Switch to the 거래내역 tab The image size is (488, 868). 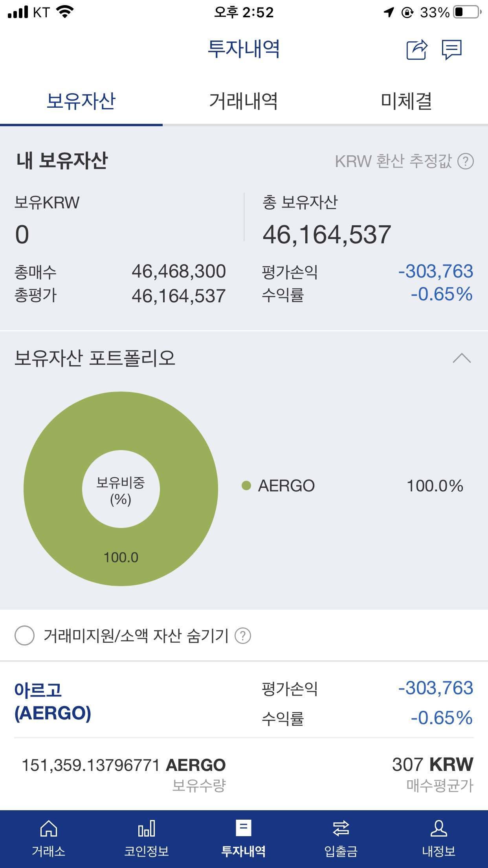pyautogui.click(x=244, y=101)
